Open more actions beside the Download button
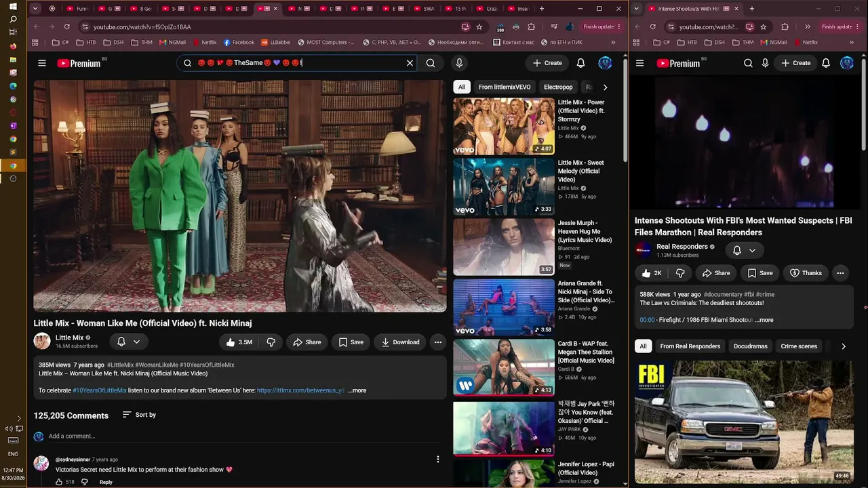This screenshot has height=488, width=868. click(x=438, y=342)
